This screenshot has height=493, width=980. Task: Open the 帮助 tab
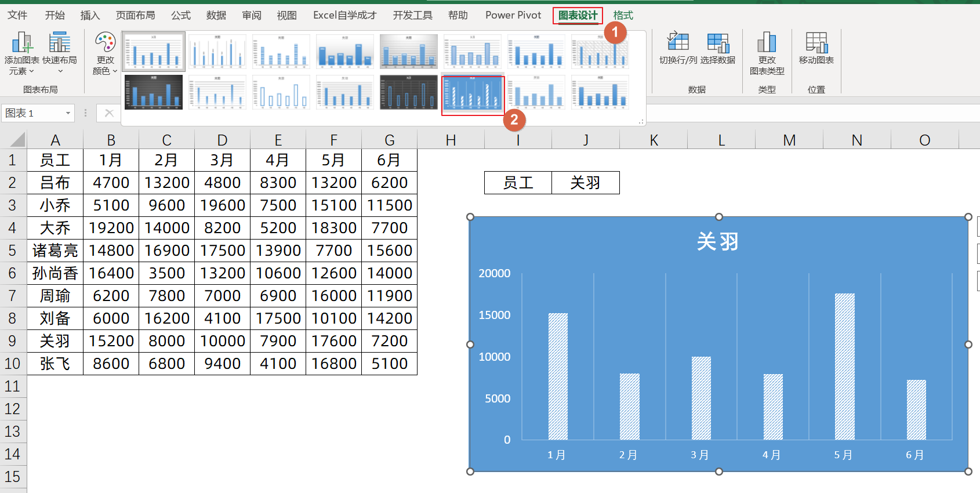tap(458, 15)
